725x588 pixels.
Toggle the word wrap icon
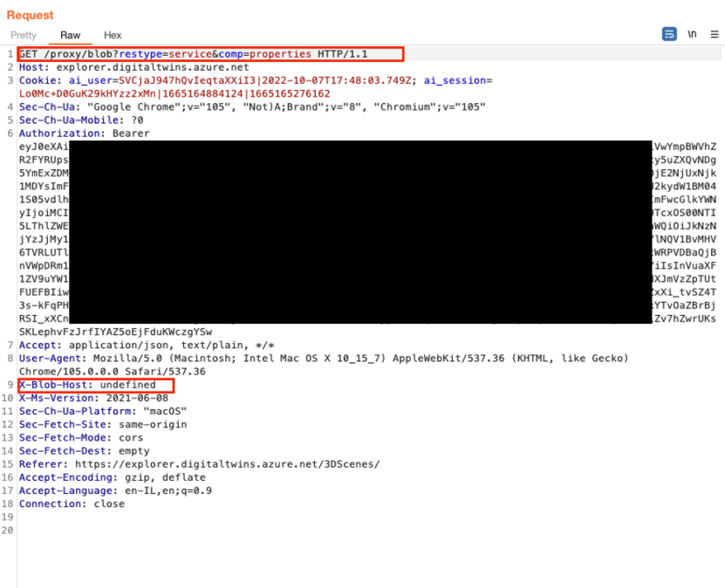point(669,34)
